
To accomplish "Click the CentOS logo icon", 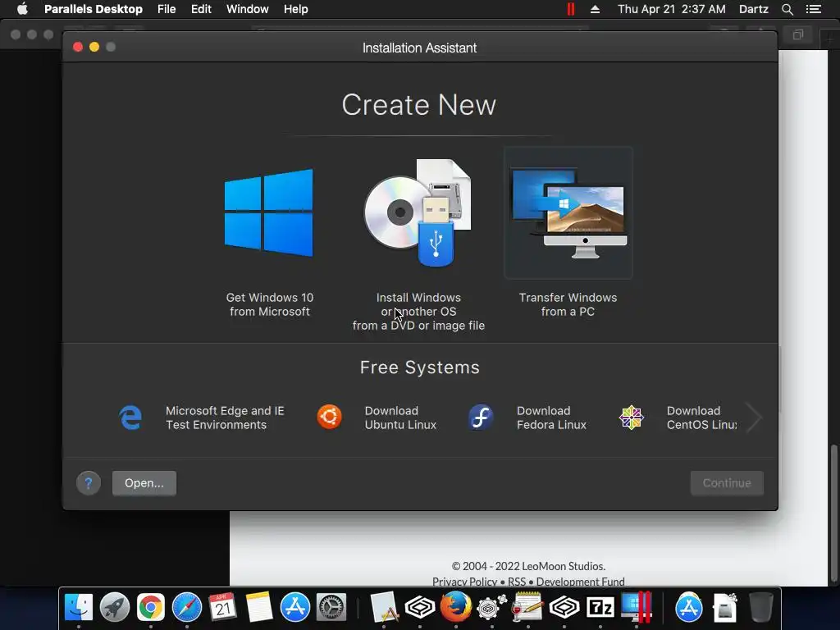I will click(x=632, y=418).
